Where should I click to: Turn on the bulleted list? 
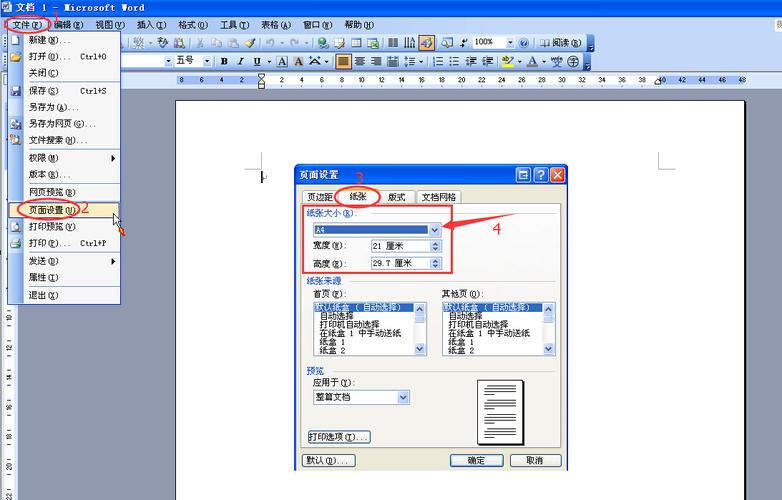(x=454, y=61)
